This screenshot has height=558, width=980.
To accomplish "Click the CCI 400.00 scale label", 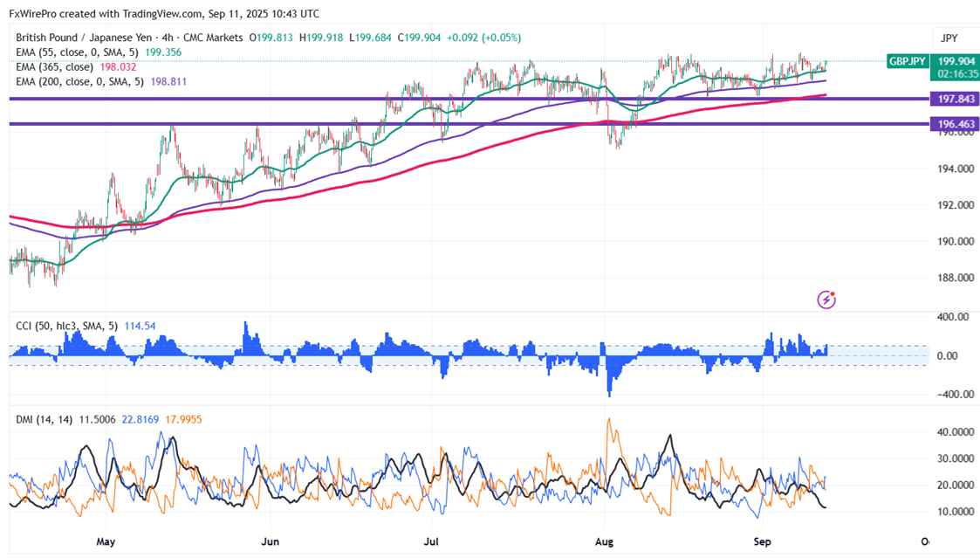I will coord(953,317).
